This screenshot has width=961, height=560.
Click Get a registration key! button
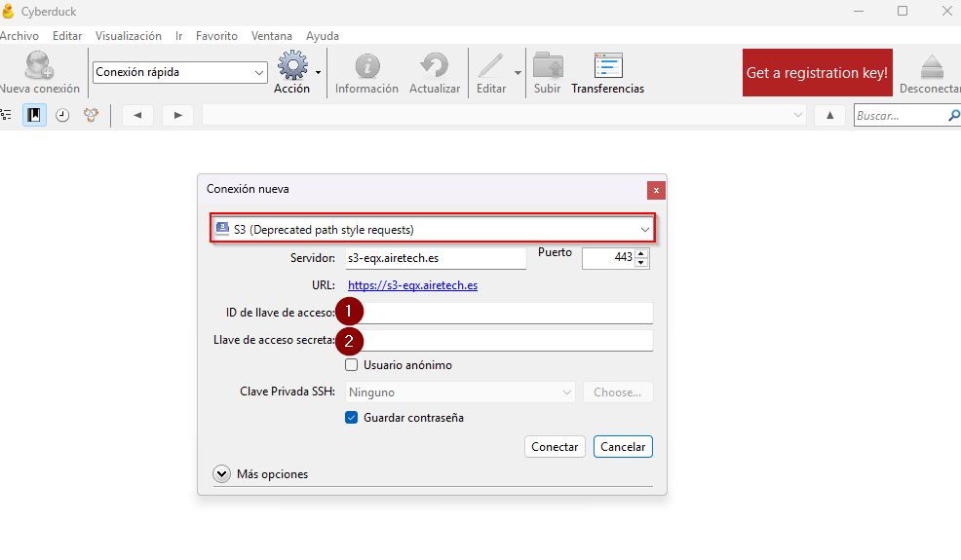[x=817, y=73]
